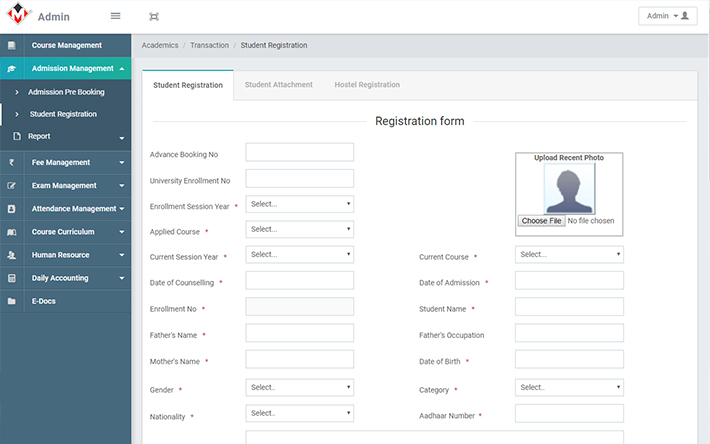Click the Choose File button

pos(542,221)
